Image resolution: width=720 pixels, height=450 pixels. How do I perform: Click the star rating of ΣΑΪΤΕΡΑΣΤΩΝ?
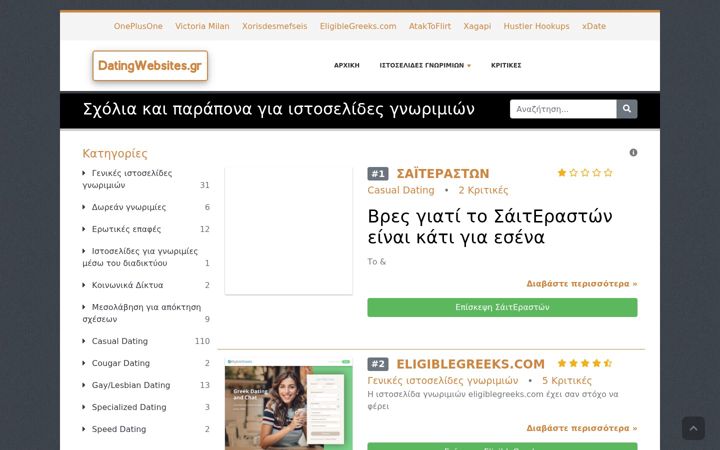point(585,173)
